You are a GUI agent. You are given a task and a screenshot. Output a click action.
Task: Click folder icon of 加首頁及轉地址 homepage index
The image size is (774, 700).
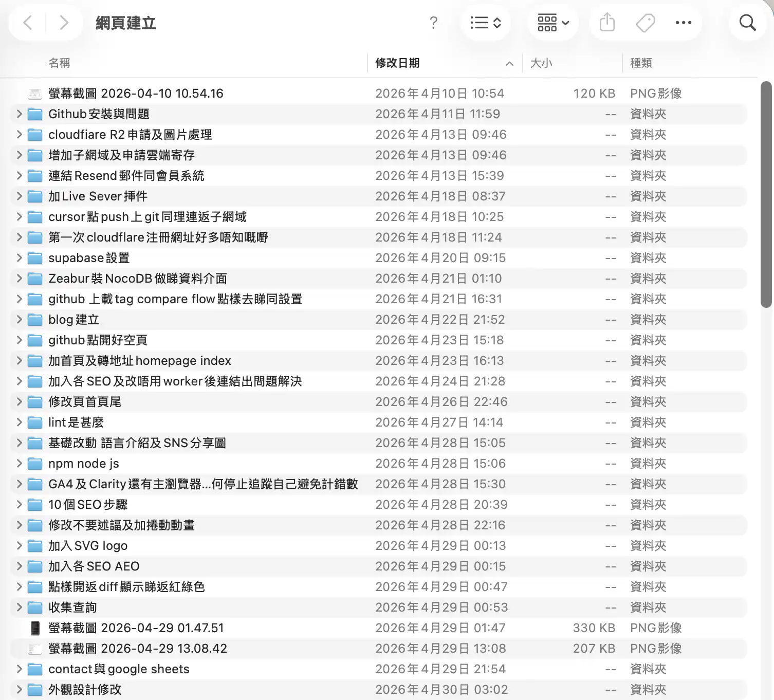click(x=35, y=361)
